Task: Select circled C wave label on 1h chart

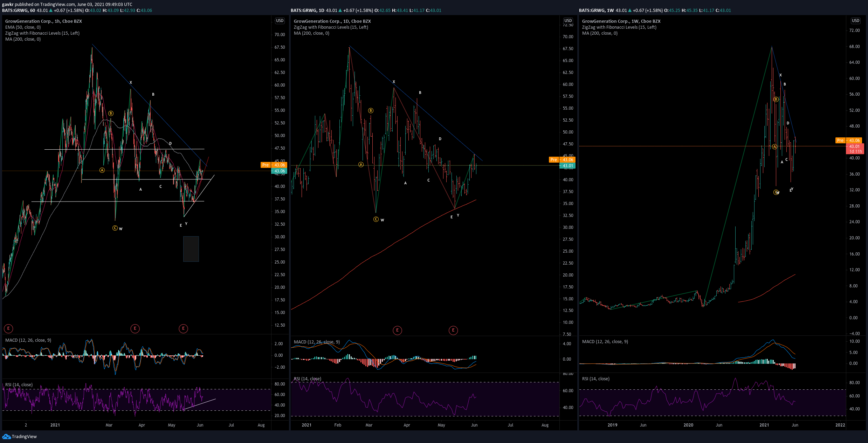Action: [115, 228]
